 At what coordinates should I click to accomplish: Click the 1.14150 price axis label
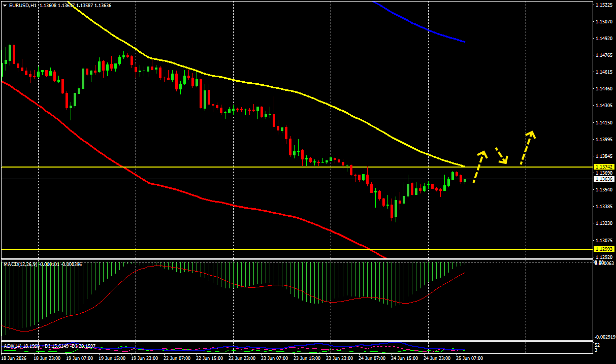(x=604, y=122)
